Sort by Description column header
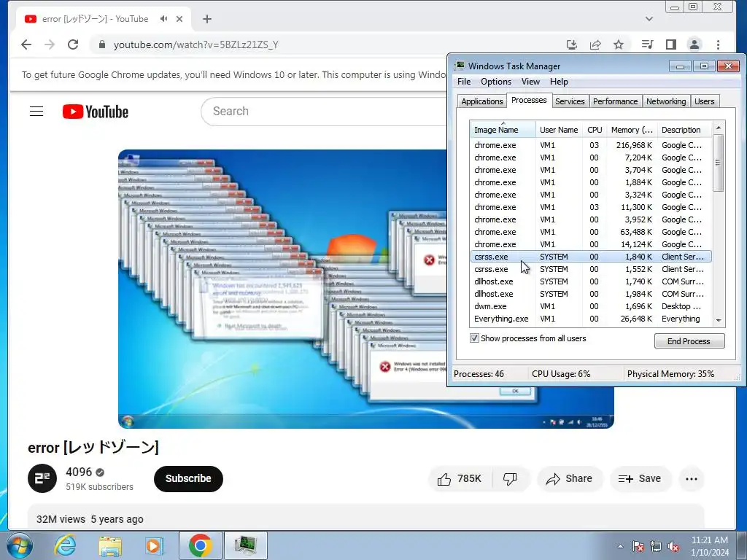747x560 pixels. pyautogui.click(x=684, y=130)
